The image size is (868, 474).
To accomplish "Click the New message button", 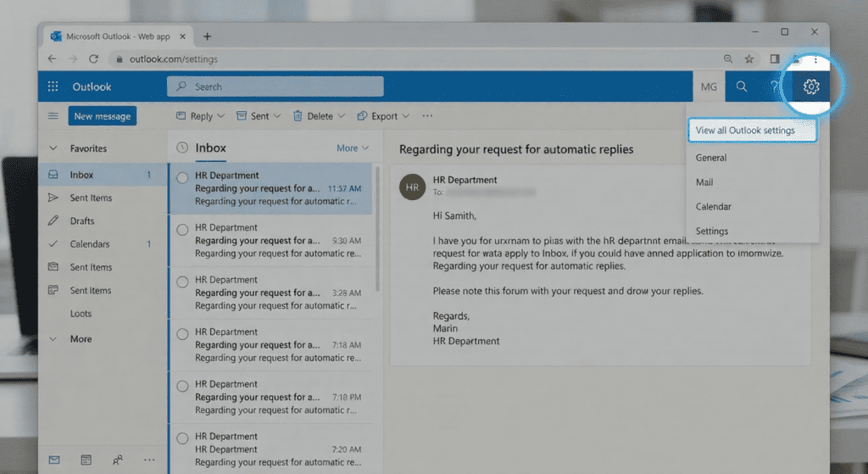I will coord(103,115).
